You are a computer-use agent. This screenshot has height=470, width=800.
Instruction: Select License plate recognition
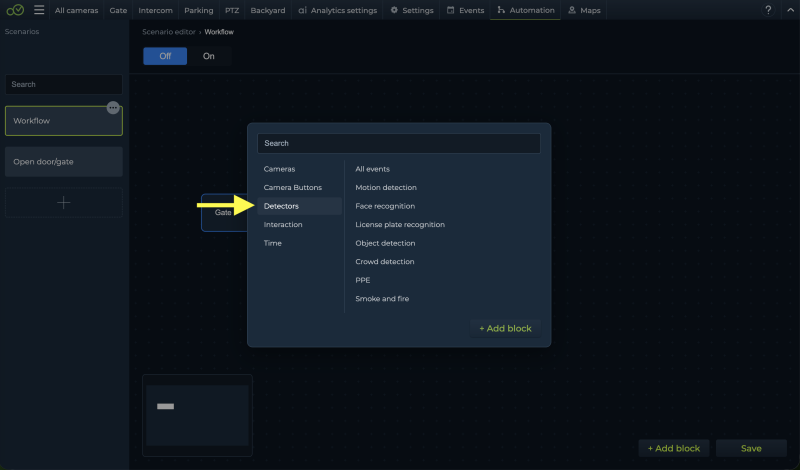(400, 225)
